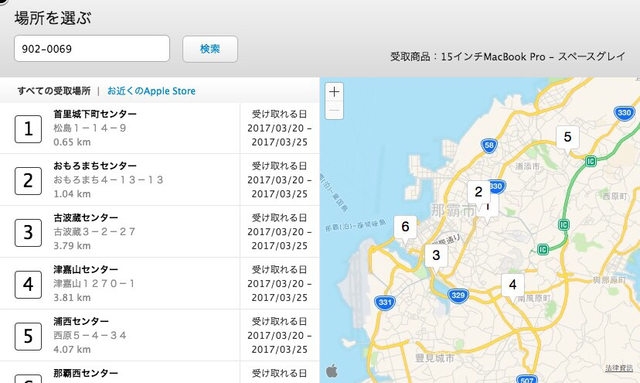Click map pin 3 on the map
The width and height of the screenshot is (640, 383).
click(x=436, y=256)
